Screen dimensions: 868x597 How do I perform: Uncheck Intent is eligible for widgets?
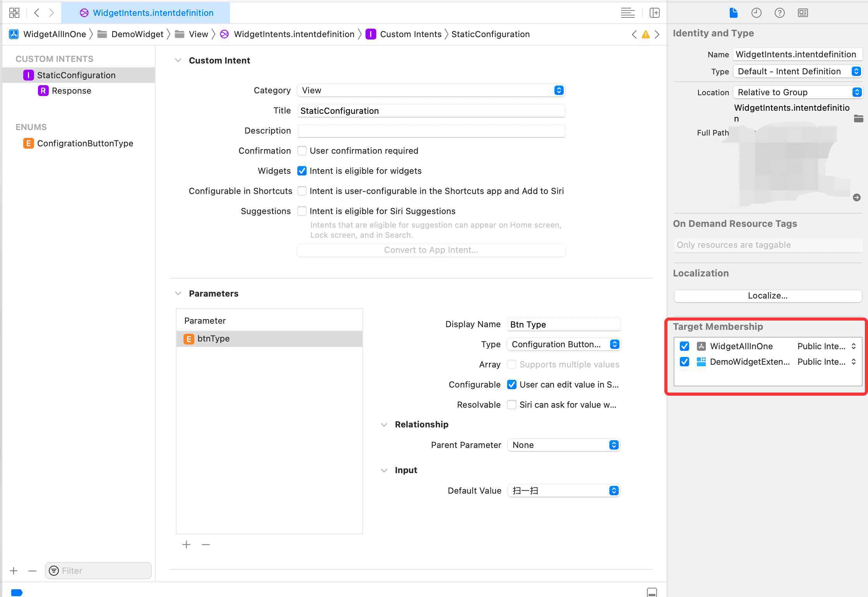[302, 171]
